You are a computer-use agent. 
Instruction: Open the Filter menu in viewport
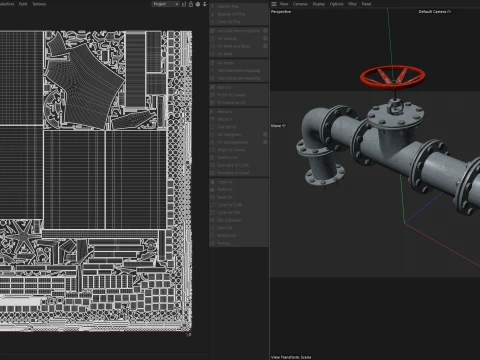coord(352,4)
